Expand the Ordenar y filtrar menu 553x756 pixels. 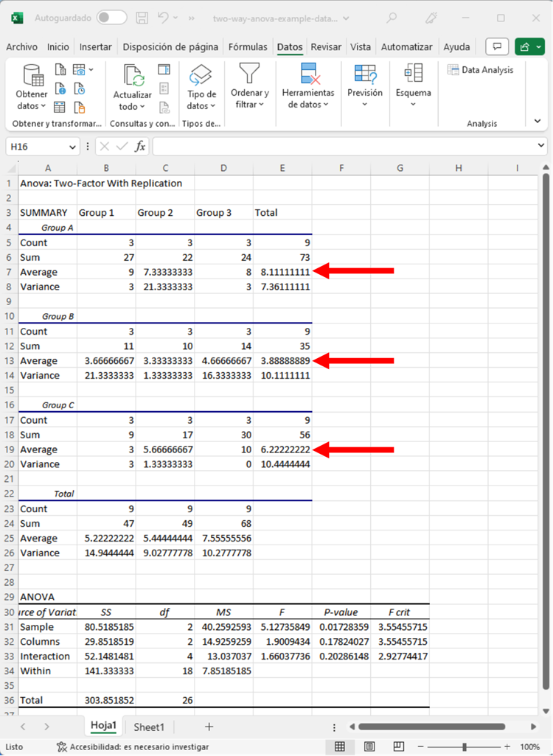(x=250, y=98)
